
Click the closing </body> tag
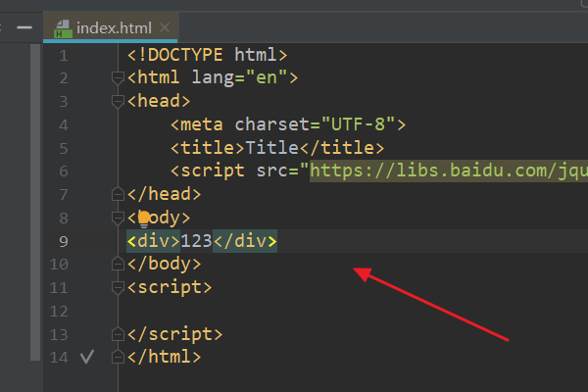pos(164,264)
